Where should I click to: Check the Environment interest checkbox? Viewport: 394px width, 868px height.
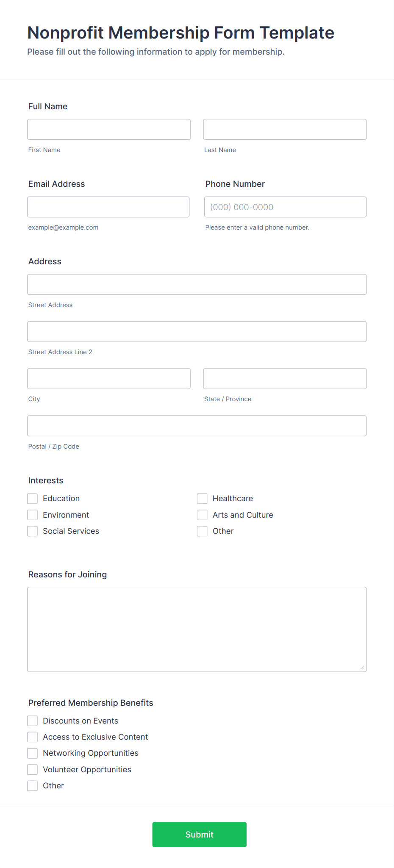(x=32, y=515)
